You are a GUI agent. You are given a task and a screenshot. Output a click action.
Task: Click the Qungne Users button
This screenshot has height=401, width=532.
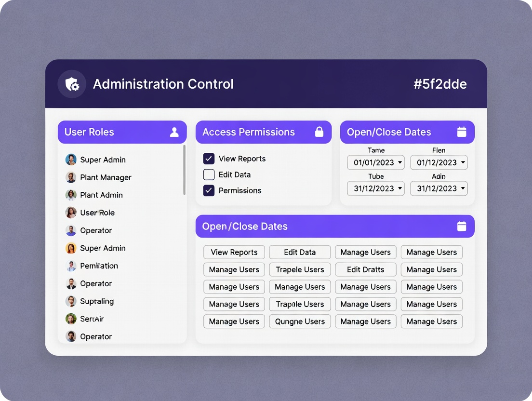click(x=300, y=321)
